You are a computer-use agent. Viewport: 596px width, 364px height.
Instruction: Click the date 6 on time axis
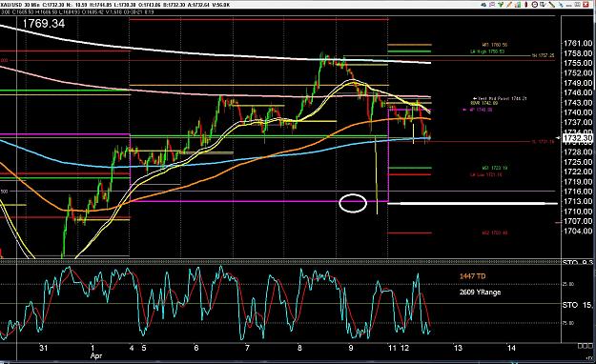coord(196,348)
